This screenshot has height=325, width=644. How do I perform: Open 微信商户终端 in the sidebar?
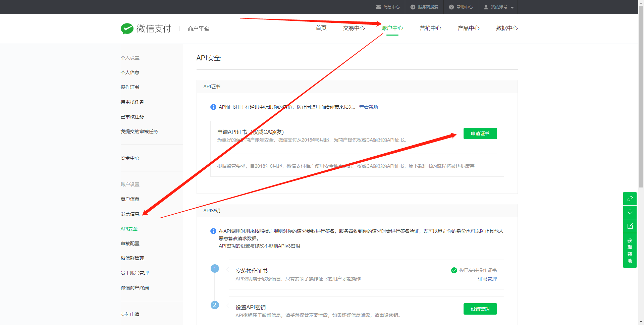coord(135,288)
